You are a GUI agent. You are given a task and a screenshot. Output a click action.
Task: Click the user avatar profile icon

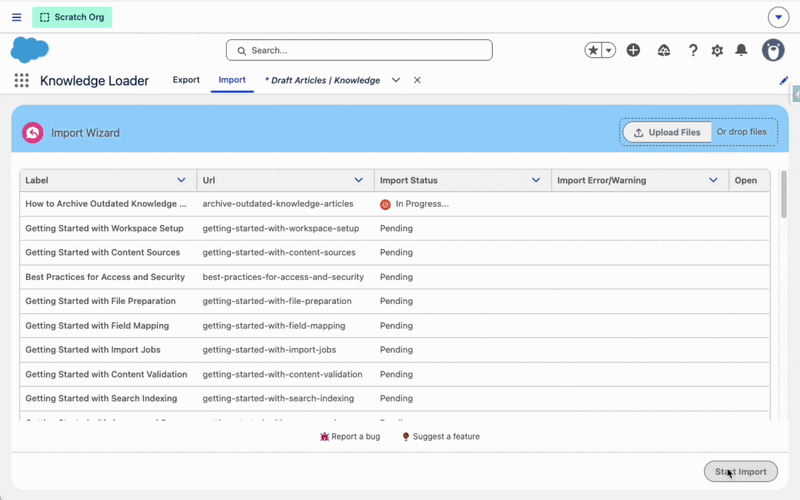click(x=773, y=50)
